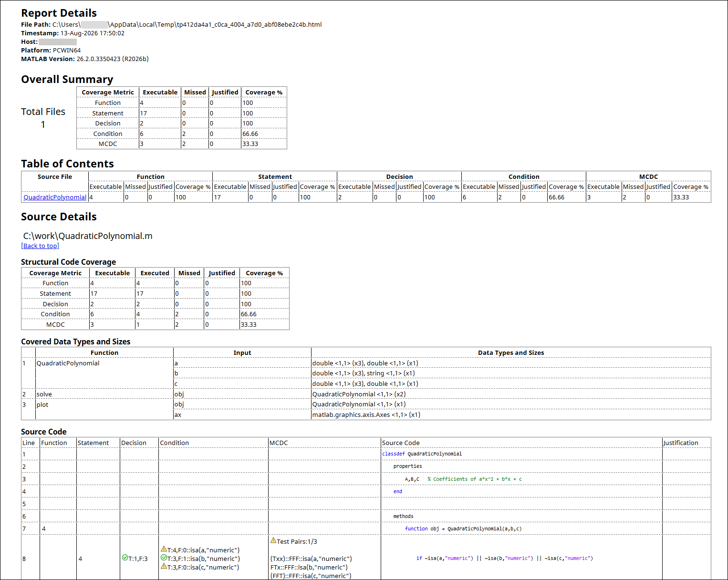Screen dimensions: 728x580
Task: Click Function group header in Table of Contents
Action: point(150,176)
